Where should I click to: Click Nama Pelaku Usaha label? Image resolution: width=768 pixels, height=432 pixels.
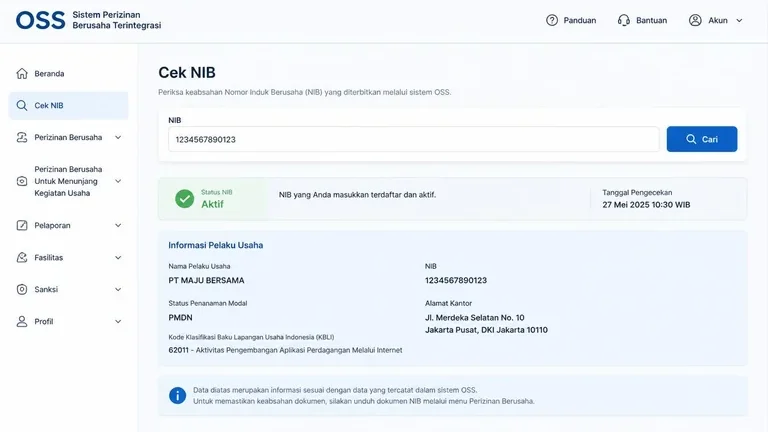[199, 266]
